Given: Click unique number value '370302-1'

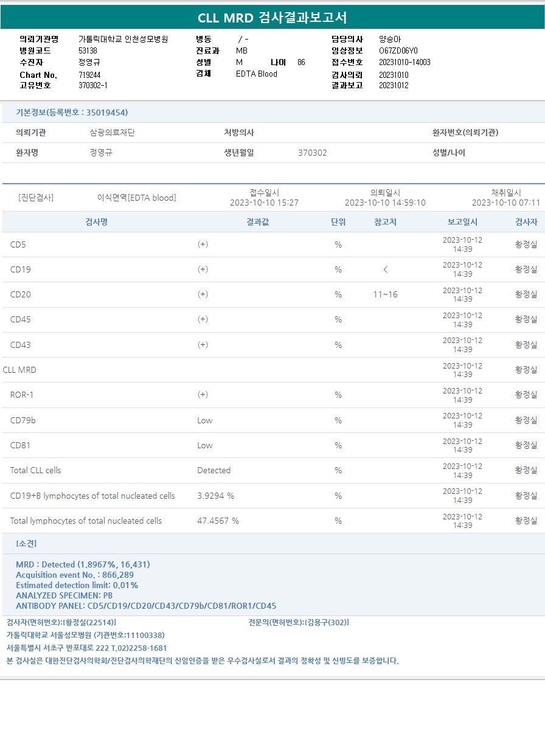Looking at the screenshot, I should click(93, 85).
